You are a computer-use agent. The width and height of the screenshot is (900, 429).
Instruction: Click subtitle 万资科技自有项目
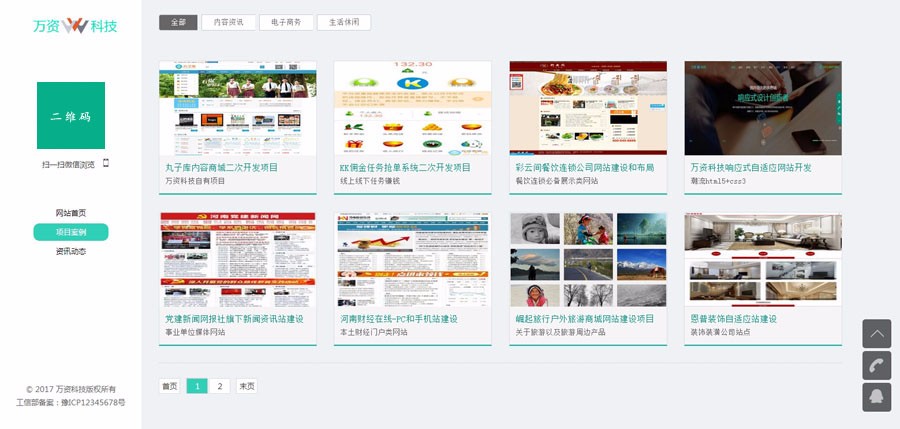tap(195, 181)
